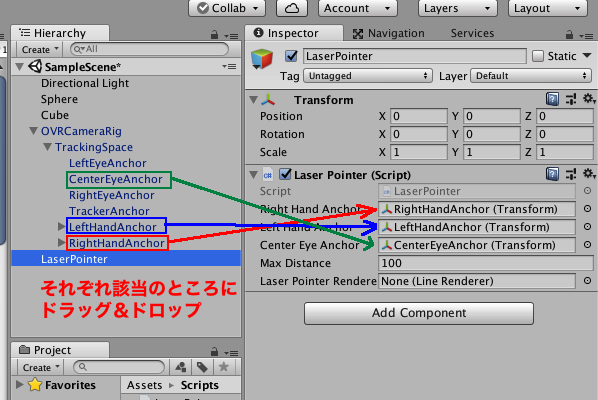Click the Rotation Y field
The image size is (598, 400).
click(x=492, y=134)
